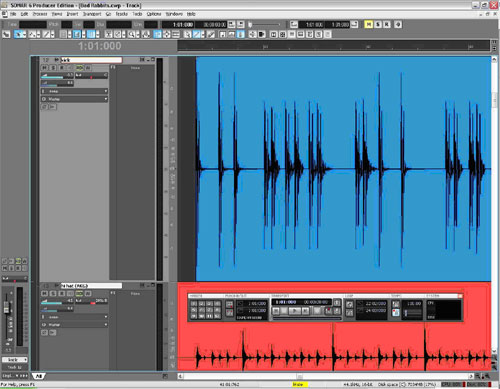Open the Transport menu
Viewport: 500px width, 389px height.
pyautogui.click(x=92, y=14)
